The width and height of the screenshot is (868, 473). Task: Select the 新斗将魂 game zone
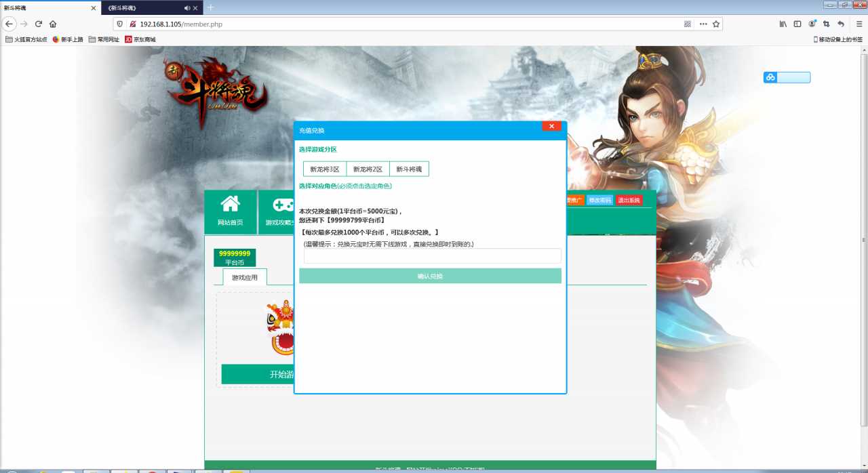click(409, 169)
